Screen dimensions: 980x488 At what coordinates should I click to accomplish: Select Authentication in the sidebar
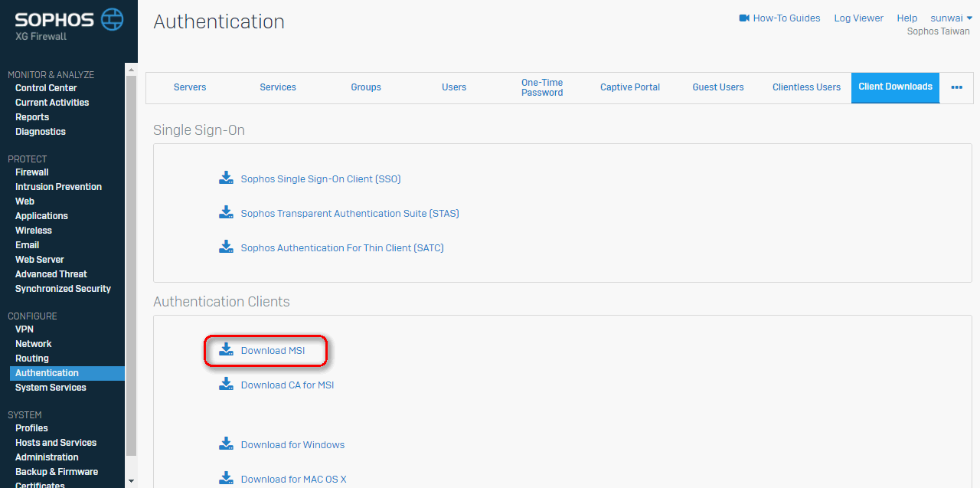click(x=67, y=373)
